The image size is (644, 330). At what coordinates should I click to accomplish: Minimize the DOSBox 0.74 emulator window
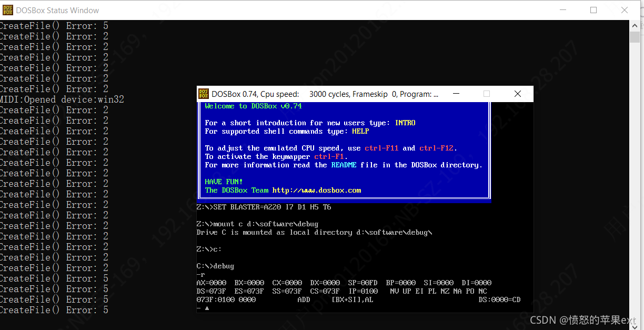(456, 94)
